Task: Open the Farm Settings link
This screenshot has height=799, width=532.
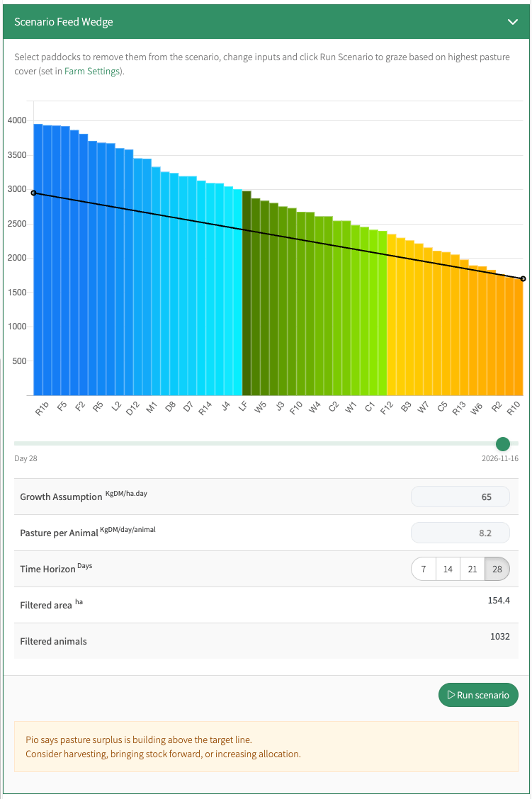Action: 91,72
